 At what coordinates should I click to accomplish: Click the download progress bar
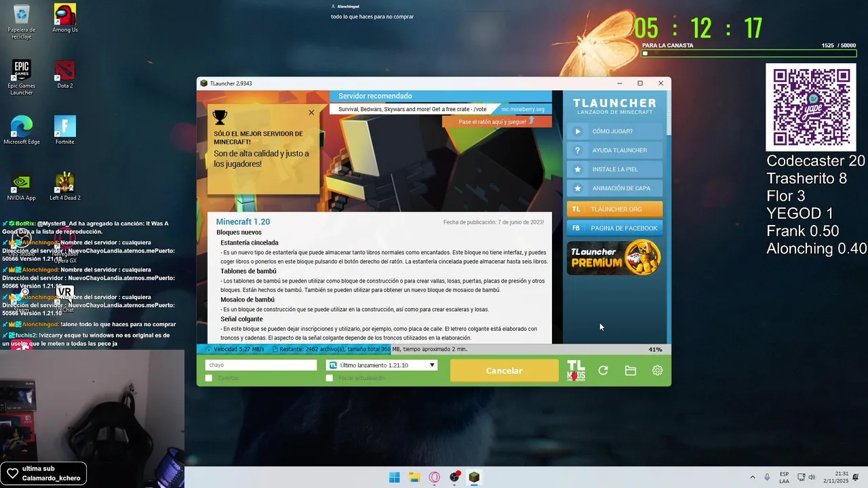[x=434, y=350]
